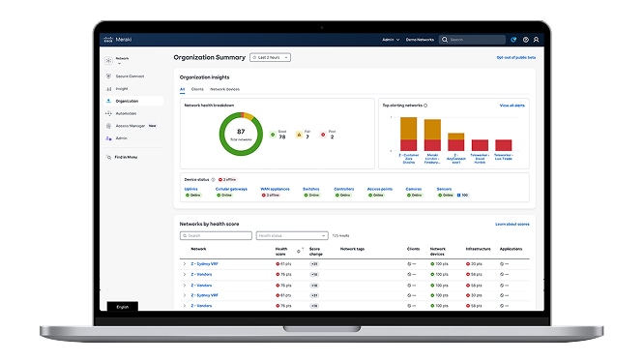Click the Admin people icon in sidebar
Image resolution: width=644 pixels, height=363 pixels.
(x=108, y=138)
